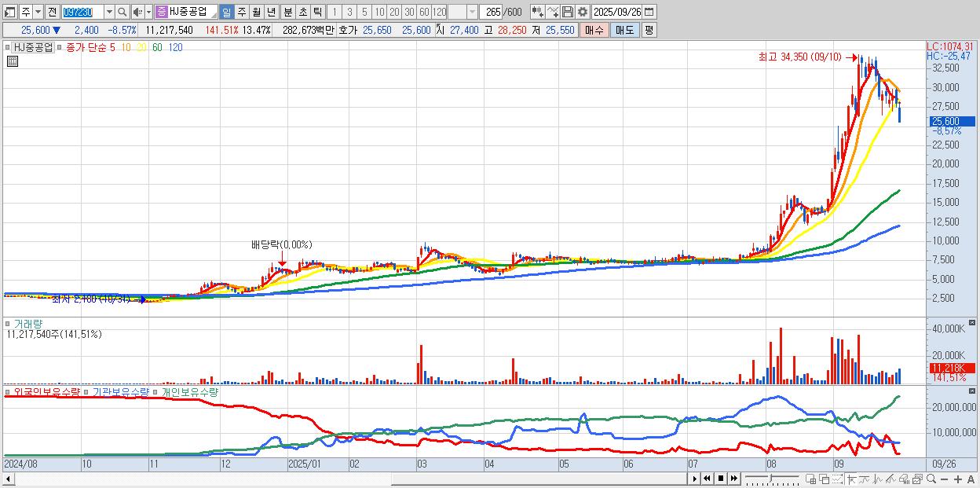This screenshot has height=488, width=980.
Task: Click the 전 button in the top toolbar
Action: [x=52, y=12]
